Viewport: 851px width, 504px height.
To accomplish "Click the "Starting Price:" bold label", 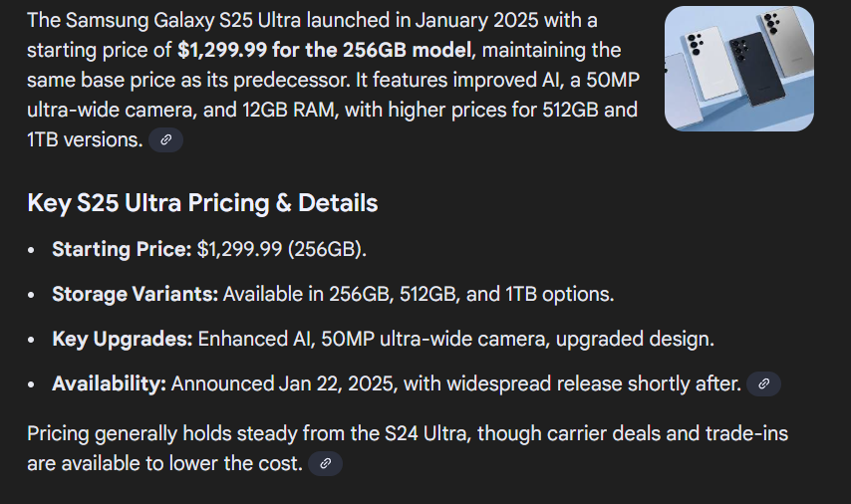I will coord(122,249).
